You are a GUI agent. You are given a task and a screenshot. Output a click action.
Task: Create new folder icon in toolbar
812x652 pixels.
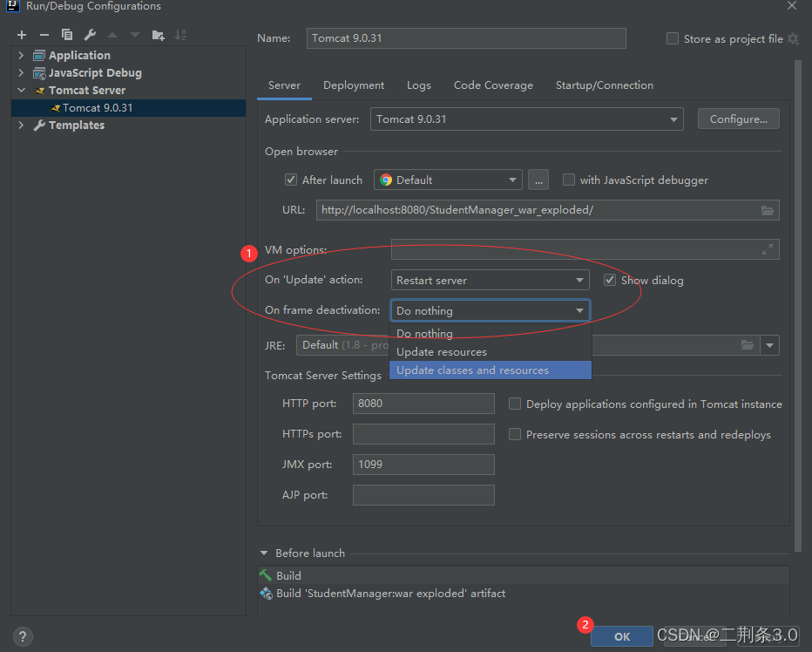(x=158, y=35)
